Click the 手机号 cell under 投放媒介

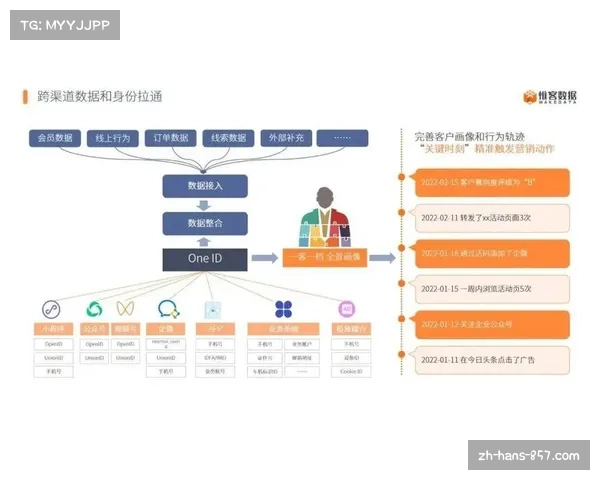tap(351, 344)
